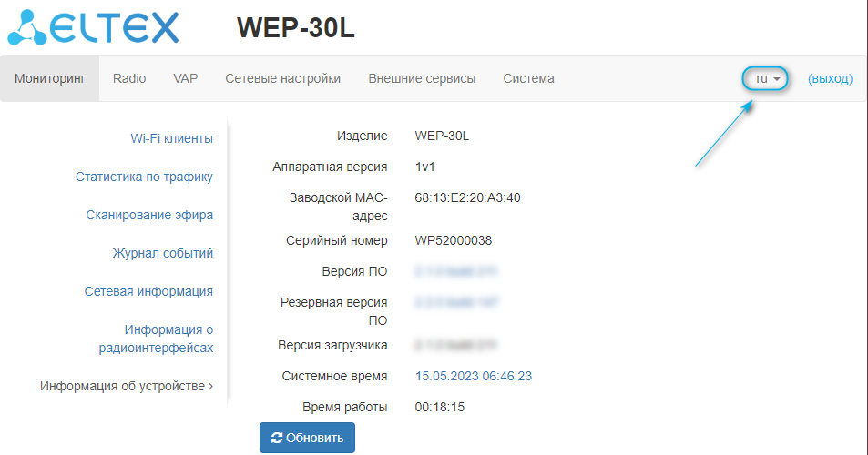Go to Сетевые настройки tab
This screenshot has height=455, width=868.
tap(283, 78)
